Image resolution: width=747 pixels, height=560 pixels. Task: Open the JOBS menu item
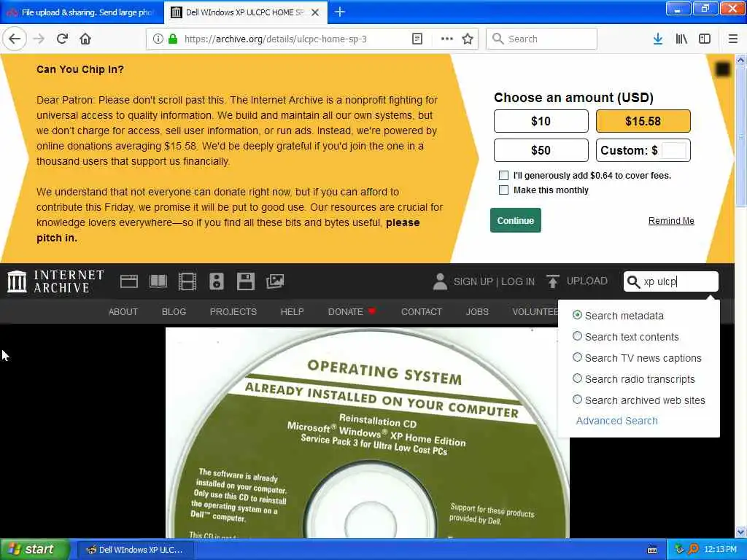[477, 311]
